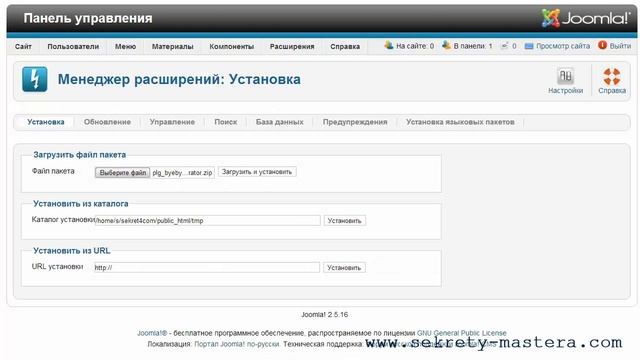Screen dimensions: 640x360
Task: Click the Выберите файл button
Action: (122, 173)
